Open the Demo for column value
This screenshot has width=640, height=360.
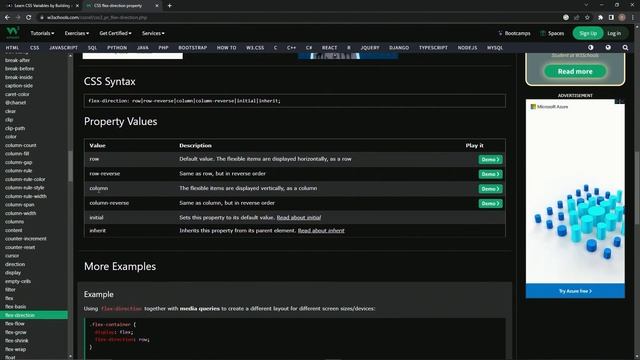tap(490, 189)
